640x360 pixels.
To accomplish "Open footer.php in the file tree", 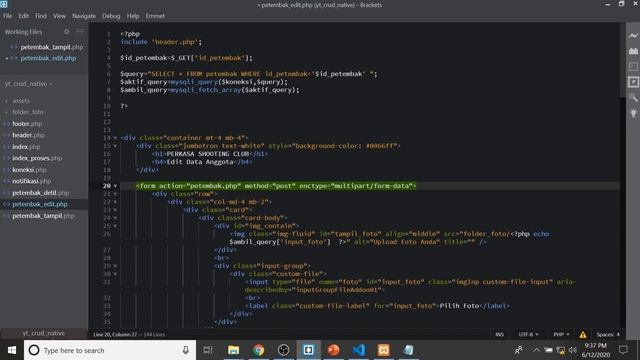I will 27,124.
